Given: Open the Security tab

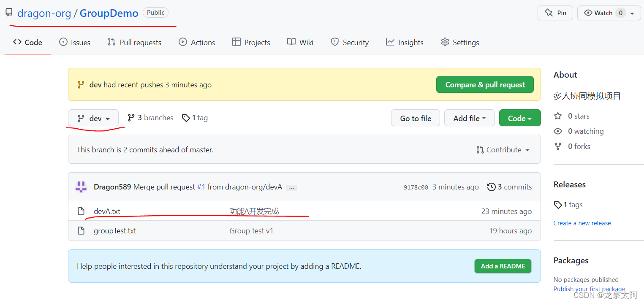Looking at the screenshot, I should tap(350, 42).
